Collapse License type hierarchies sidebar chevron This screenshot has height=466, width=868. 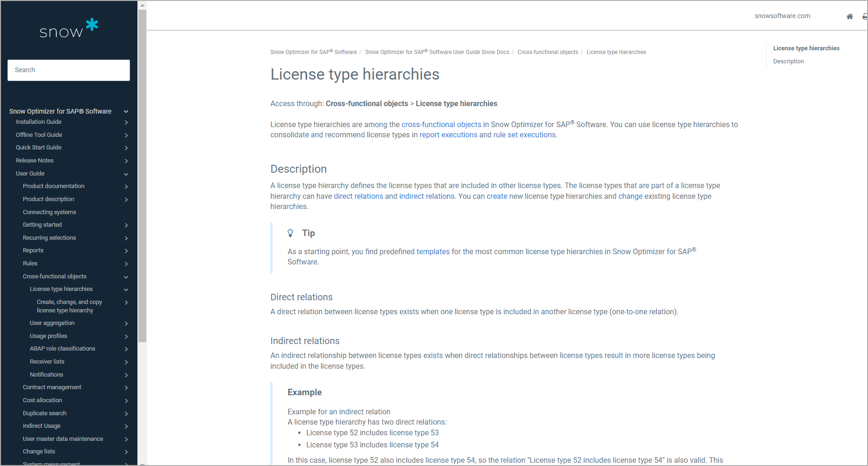pos(126,290)
